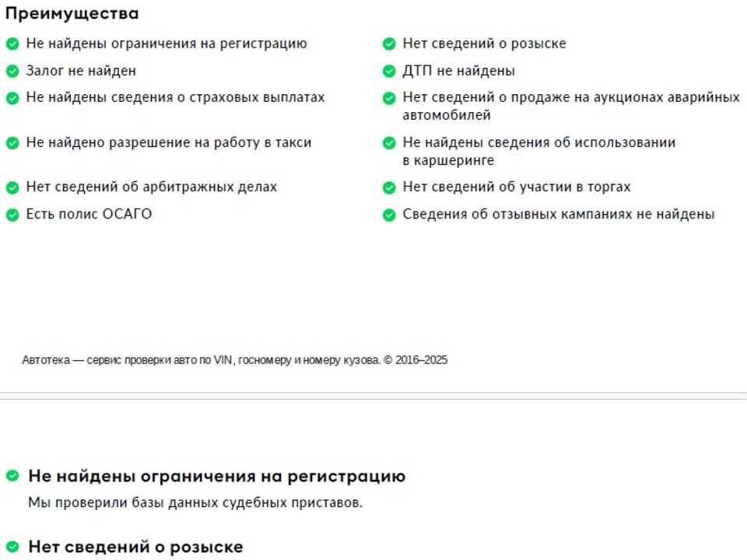Click green check icon next to 'ДТП не найдены'

[389, 71]
